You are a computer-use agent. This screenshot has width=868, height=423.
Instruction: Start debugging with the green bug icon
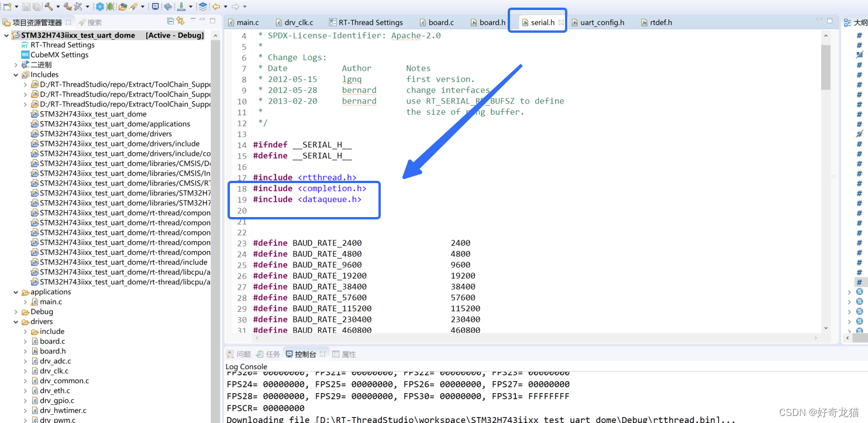[x=110, y=6]
